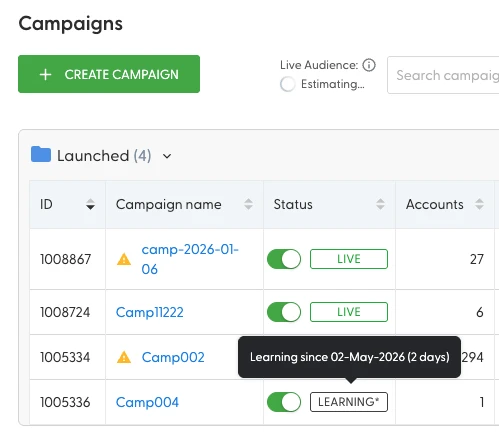Click the LEARNING status badge for Camp004

tap(349, 402)
